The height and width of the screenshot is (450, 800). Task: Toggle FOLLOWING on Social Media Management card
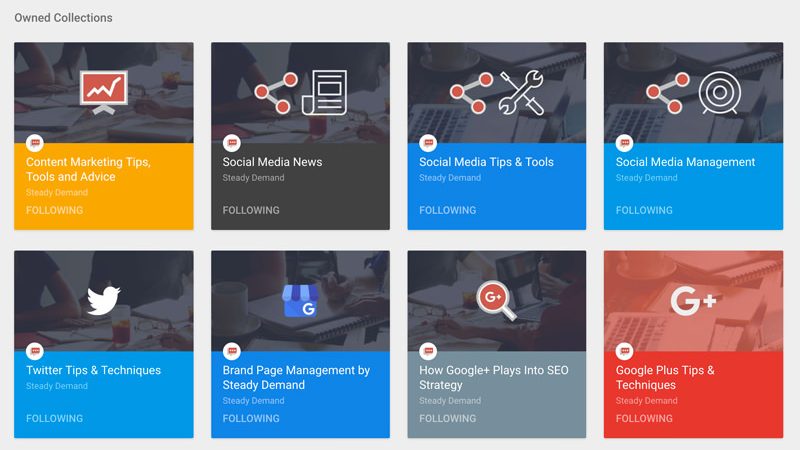coord(644,210)
